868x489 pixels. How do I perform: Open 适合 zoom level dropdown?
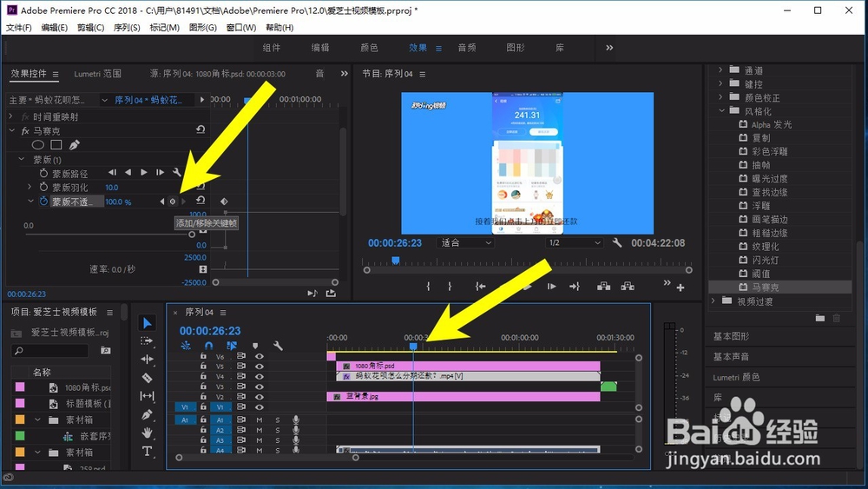point(464,242)
